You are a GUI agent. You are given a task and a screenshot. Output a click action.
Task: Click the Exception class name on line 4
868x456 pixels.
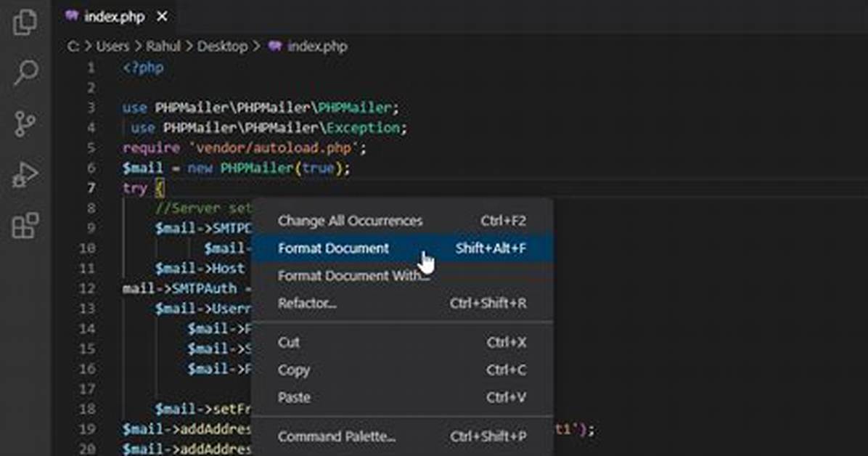click(363, 128)
